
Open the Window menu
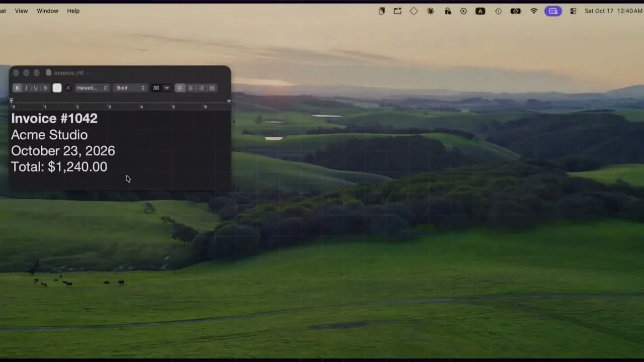point(47,11)
